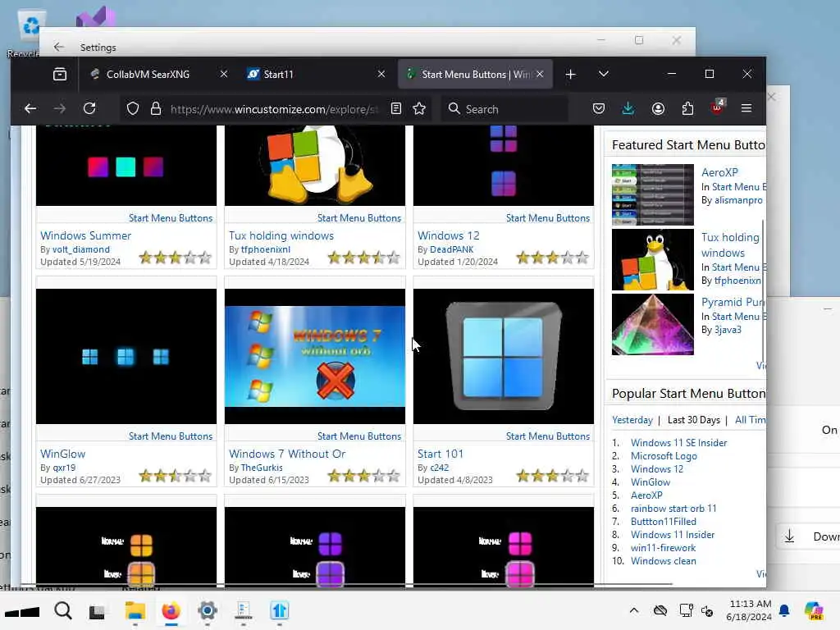
Task: Open Windows 7 Without Or title
Action: [x=287, y=454]
